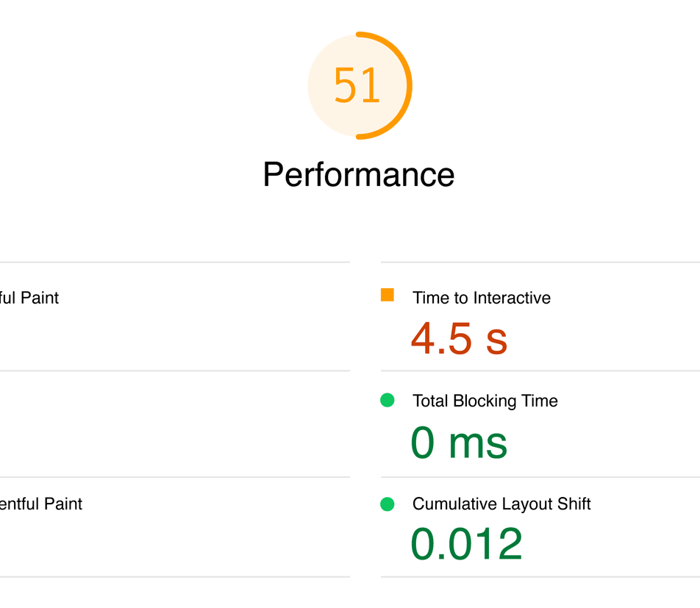The height and width of the screenshot is (608, 700).
Task: Click the partially visible "entful Paint" label
Action: click(x=41, y=504)
